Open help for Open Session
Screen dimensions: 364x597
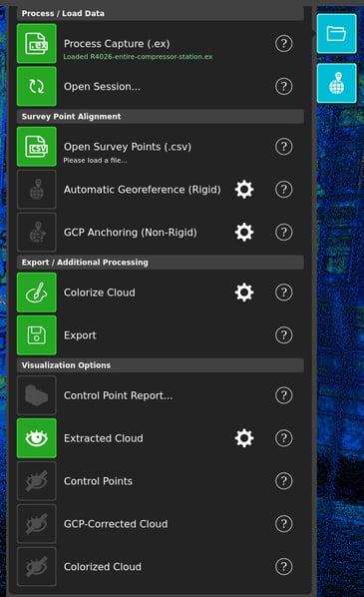click(x=284, y=87)
